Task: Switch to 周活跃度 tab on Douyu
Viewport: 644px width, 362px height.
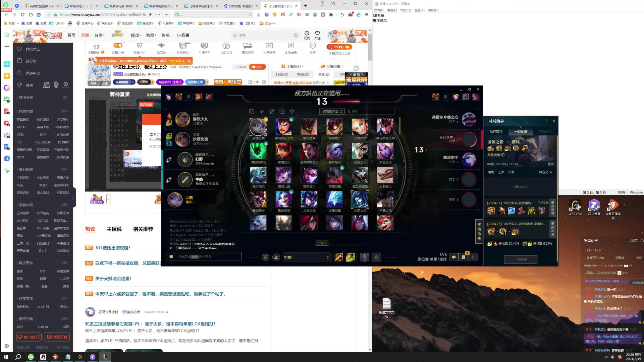Action: pyautogui.click(x=303, y=74)
